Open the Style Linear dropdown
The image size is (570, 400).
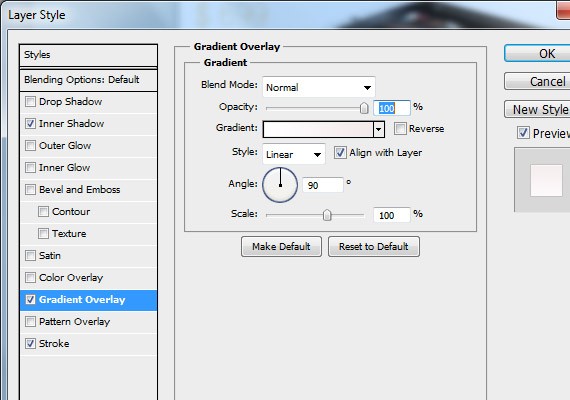click(294, 154)
